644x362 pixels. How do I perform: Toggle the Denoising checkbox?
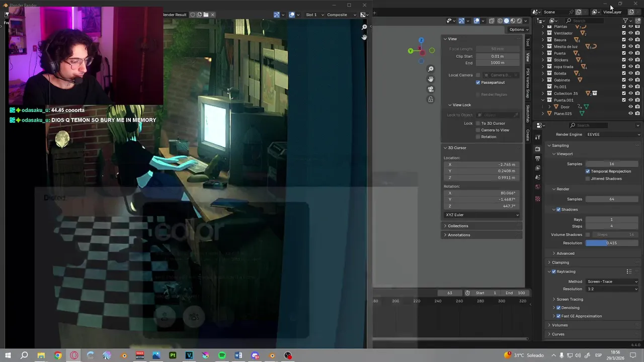coord(558,308)
